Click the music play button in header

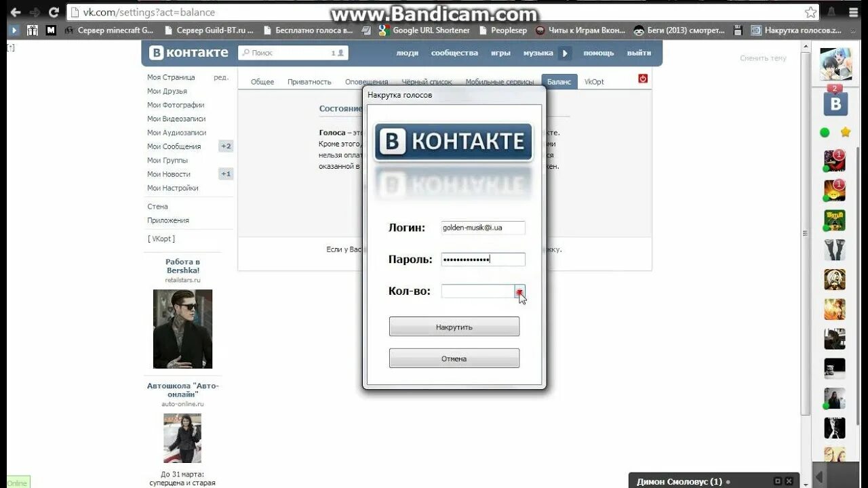tap(565, 53)
